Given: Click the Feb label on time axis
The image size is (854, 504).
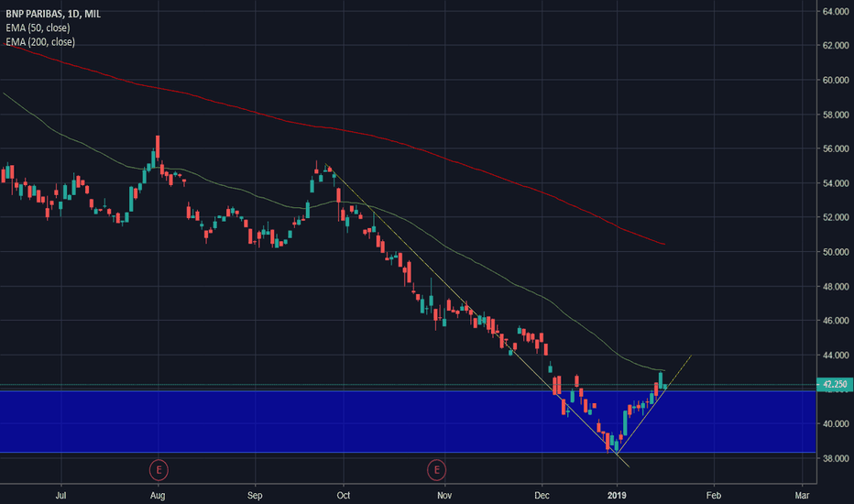Looking at the screenshot, I should click(714, 495).
